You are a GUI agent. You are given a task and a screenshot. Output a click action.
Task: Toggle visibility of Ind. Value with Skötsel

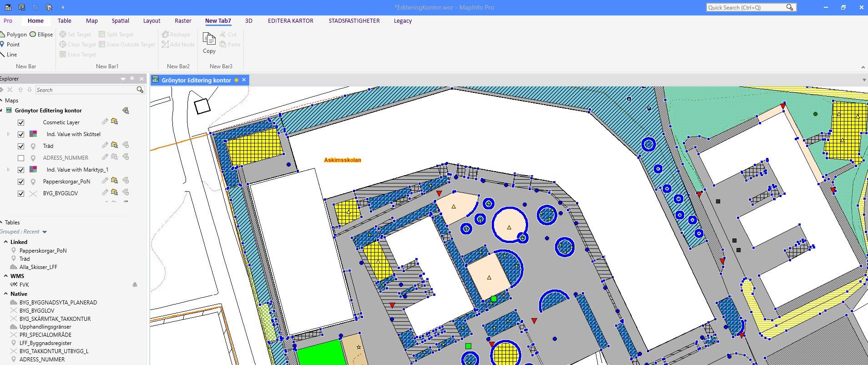21,134
